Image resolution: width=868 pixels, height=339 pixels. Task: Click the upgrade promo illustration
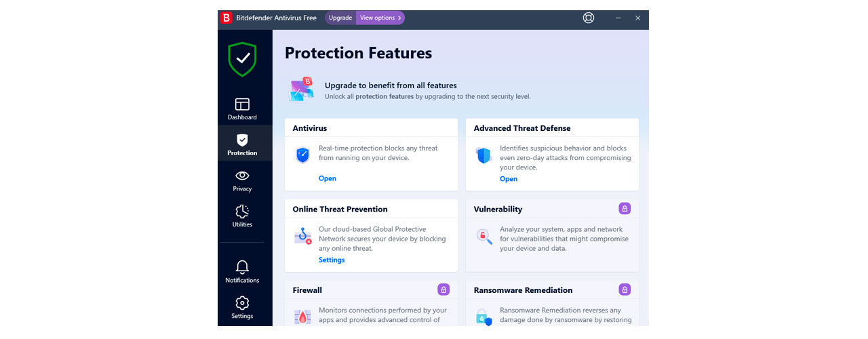pyautogui.click(x=301, y=89)
